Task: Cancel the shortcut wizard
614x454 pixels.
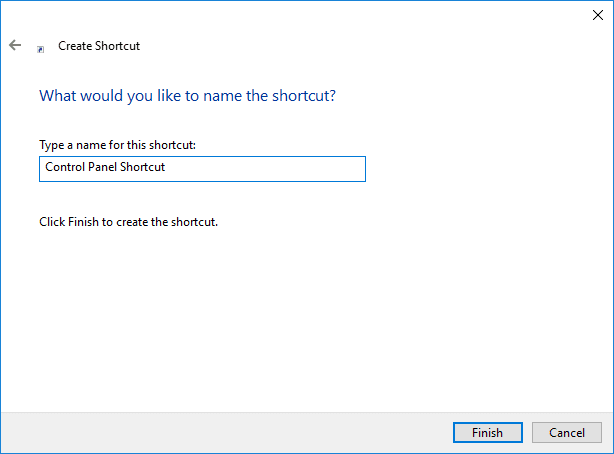Action: pos(567,433)
